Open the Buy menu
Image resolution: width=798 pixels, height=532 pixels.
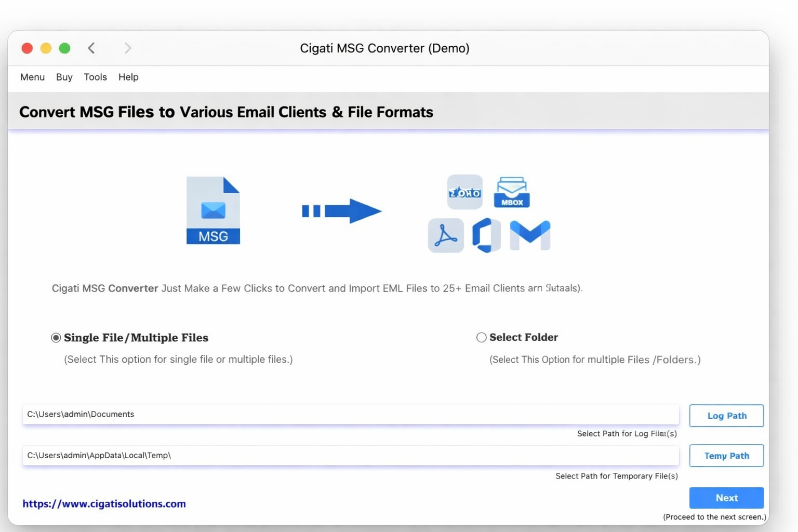click(64, 77)
